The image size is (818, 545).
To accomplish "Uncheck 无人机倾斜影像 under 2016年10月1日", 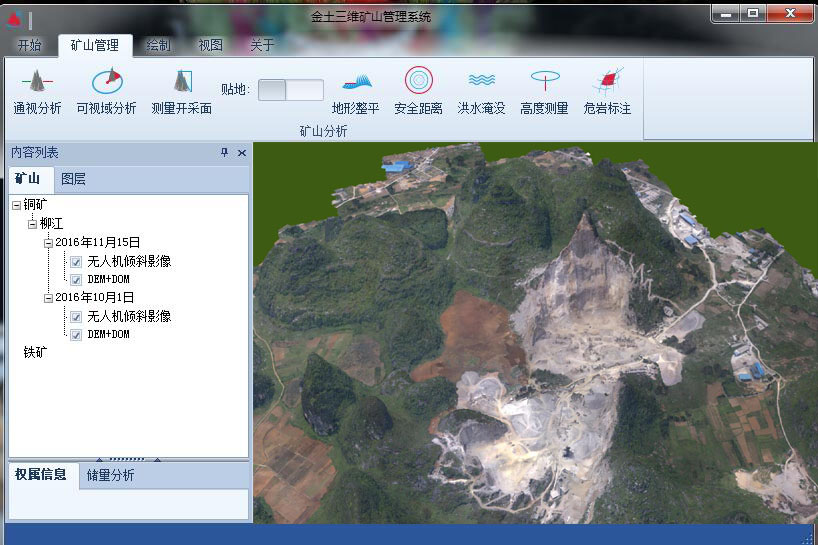I will click(x=76, y=317).
